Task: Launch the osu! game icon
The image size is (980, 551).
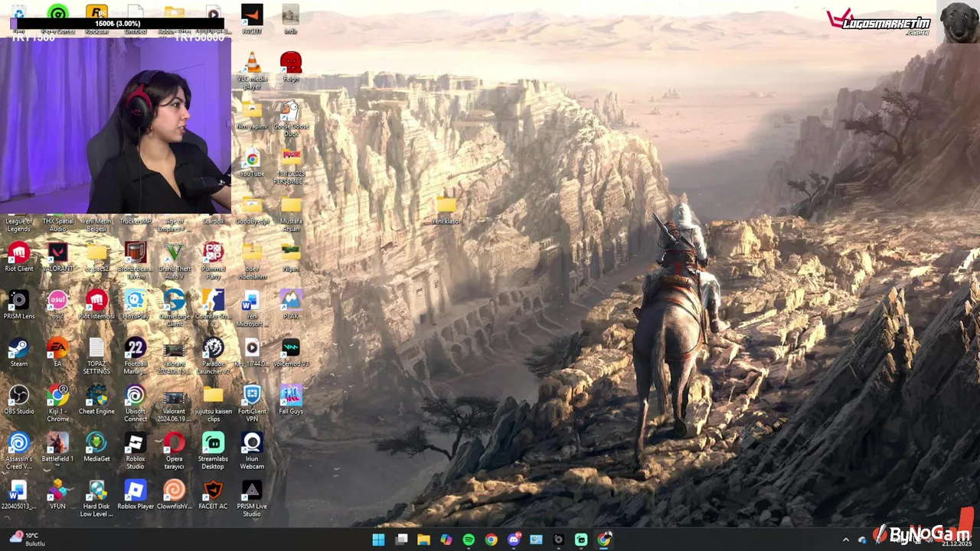Action: point(57,305)
